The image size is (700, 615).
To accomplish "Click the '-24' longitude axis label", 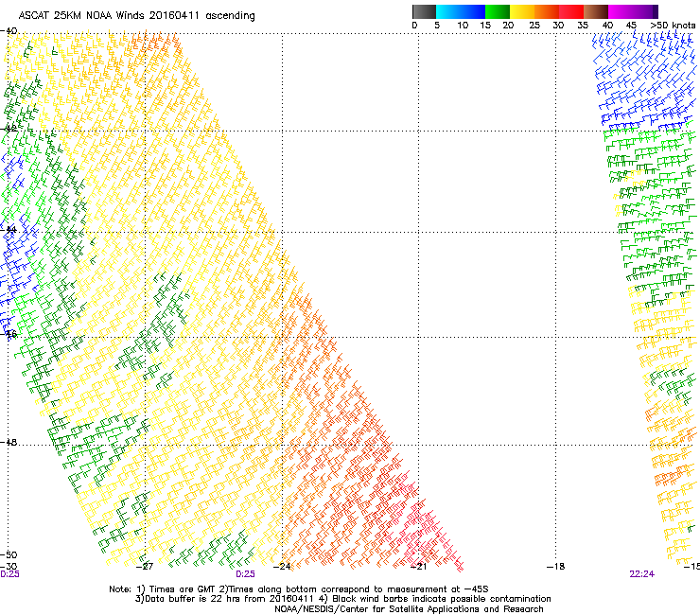I will click(282, 567).
